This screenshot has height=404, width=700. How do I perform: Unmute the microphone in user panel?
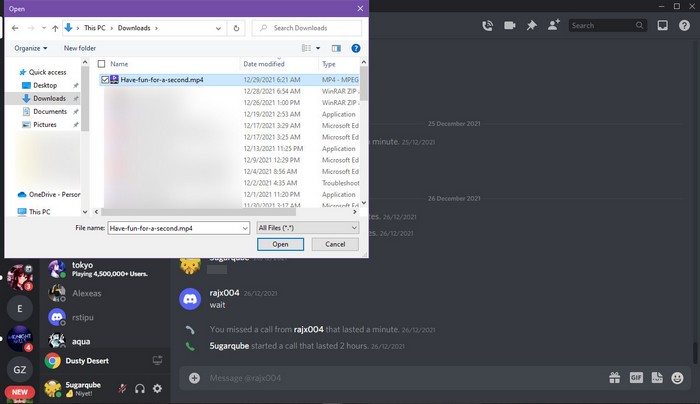pos(122,389)
